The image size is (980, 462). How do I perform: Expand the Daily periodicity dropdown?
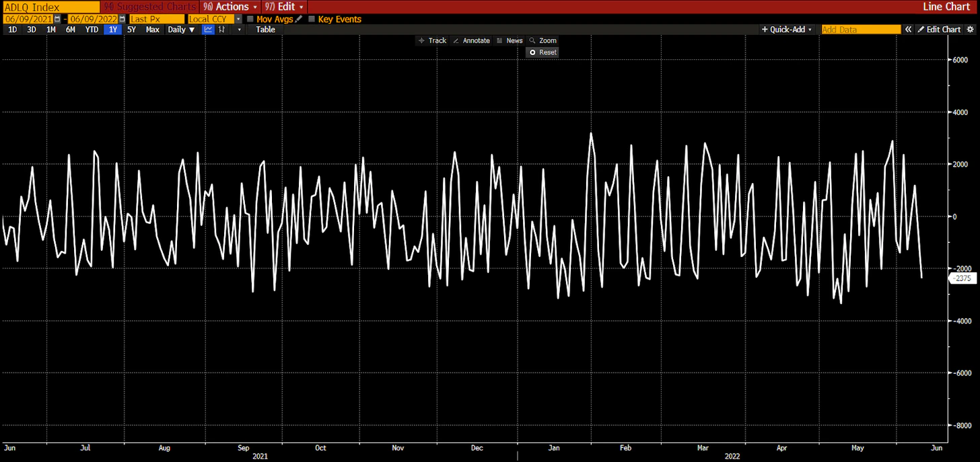tap(181, 30)
